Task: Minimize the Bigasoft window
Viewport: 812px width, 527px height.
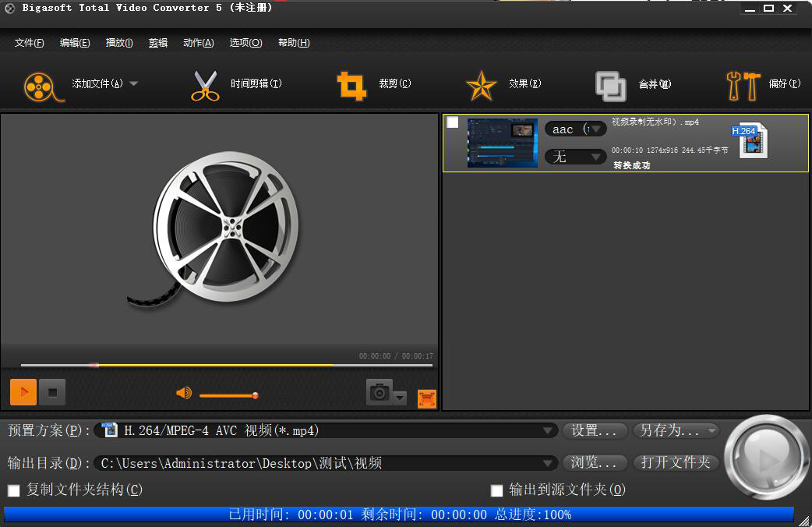Action: point(750,9)
